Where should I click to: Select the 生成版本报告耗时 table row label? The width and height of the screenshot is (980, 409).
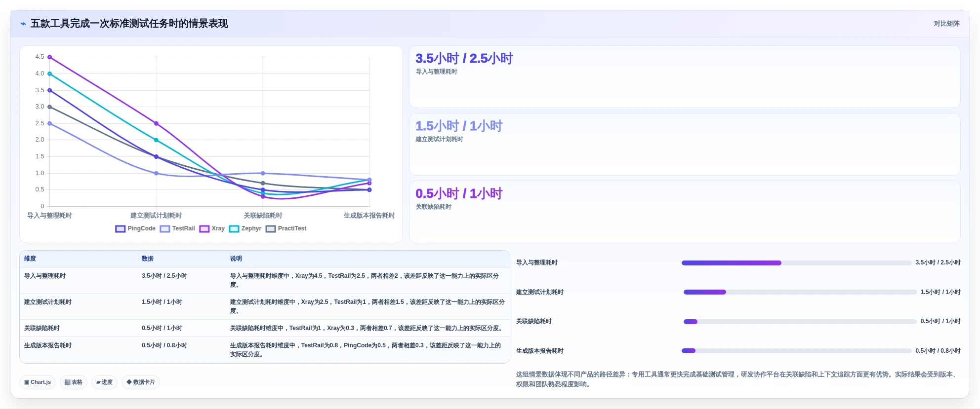48,345
